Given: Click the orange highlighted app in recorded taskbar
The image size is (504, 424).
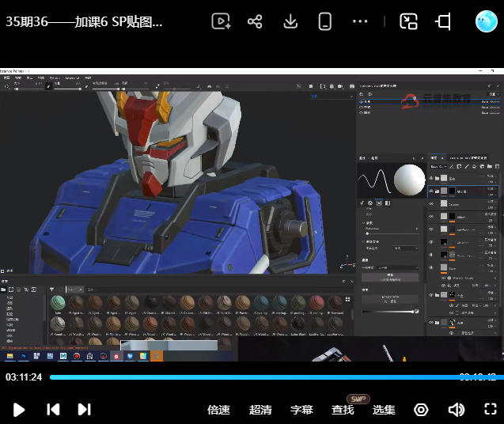Looking at the screenshot, I should 157,356.
